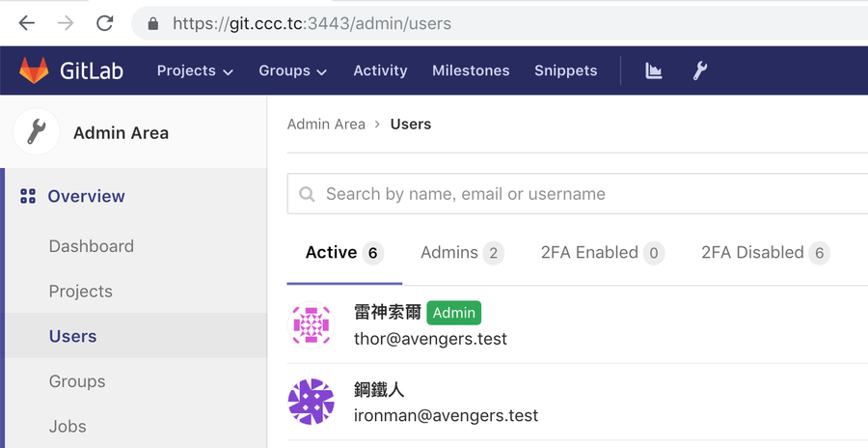The image size is (868, 448).
Task: Click the browser forward arrow
Action: click(x=66, y=23)
